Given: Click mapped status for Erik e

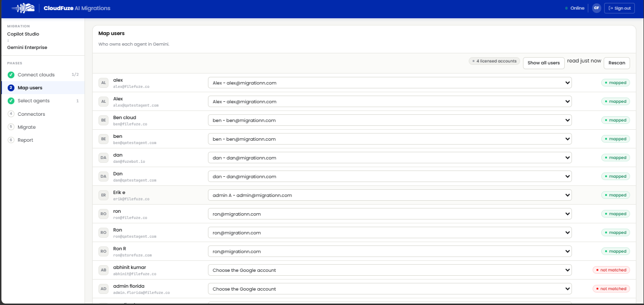Looking at the screenshot, I should (x=616, y=195).
